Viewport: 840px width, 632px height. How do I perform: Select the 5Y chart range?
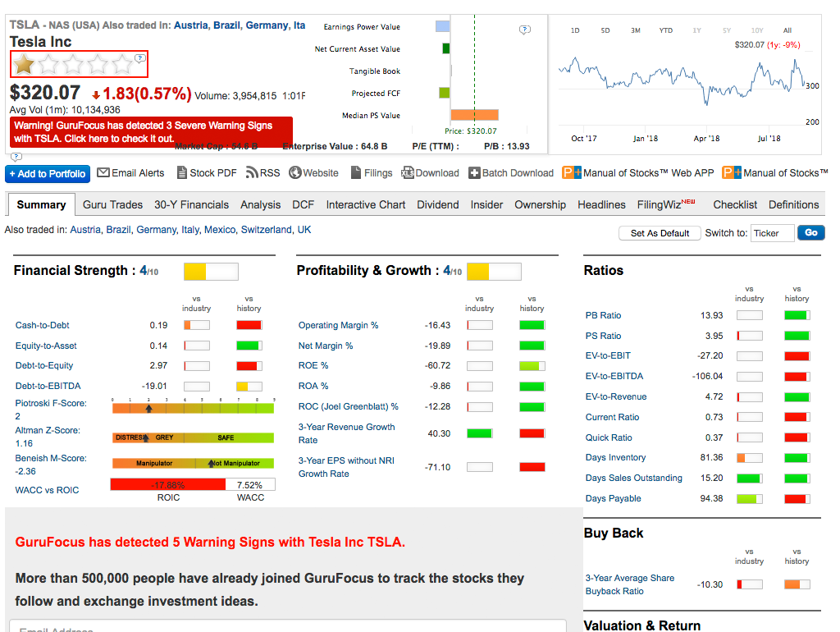tap(727, 30)
